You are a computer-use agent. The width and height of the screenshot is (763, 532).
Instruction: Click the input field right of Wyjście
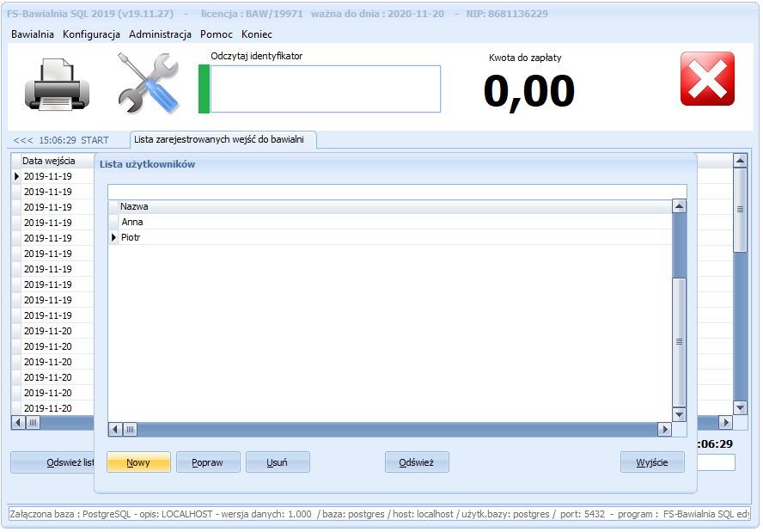click(x=716, y=462)
